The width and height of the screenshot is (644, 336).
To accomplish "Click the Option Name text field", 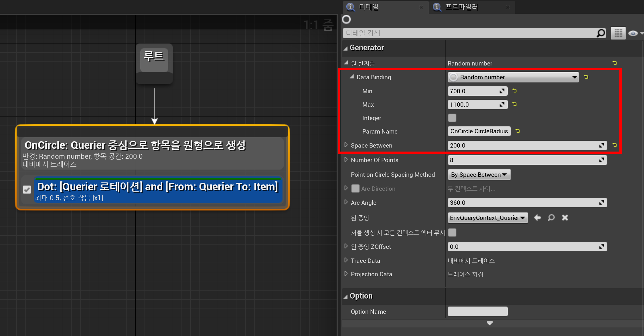I will (x=477, y=311).
